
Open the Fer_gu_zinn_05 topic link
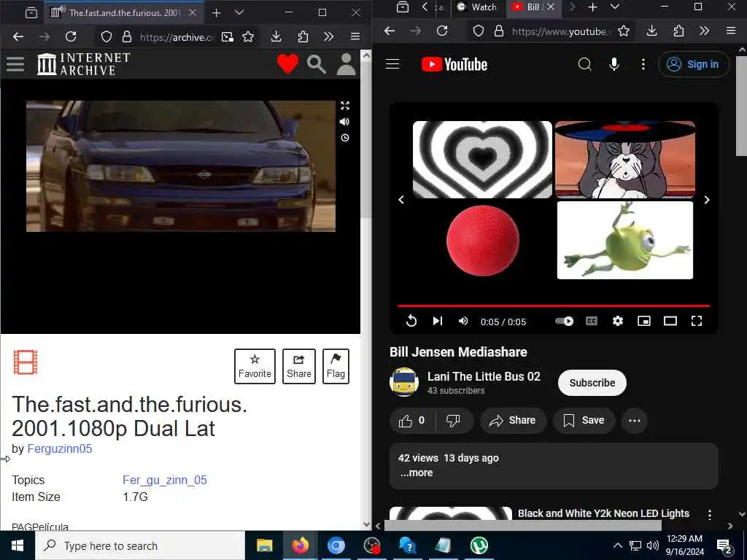pyautogui.click(x=165, y=480)
